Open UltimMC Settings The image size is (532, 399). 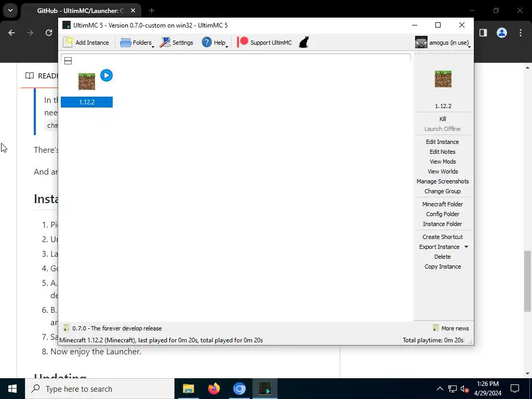[177, 43]
